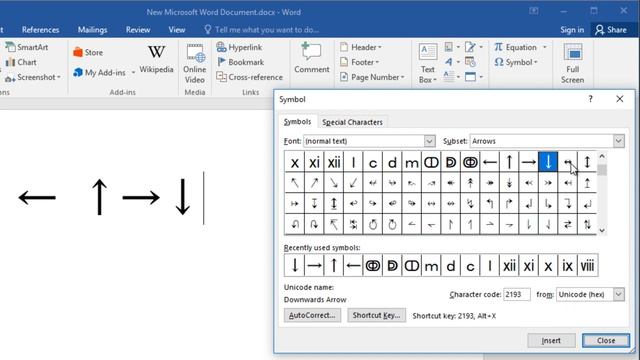Select the upwards arrow symbol in grid
The image size is (640, 360).
(x=509, y=162)
